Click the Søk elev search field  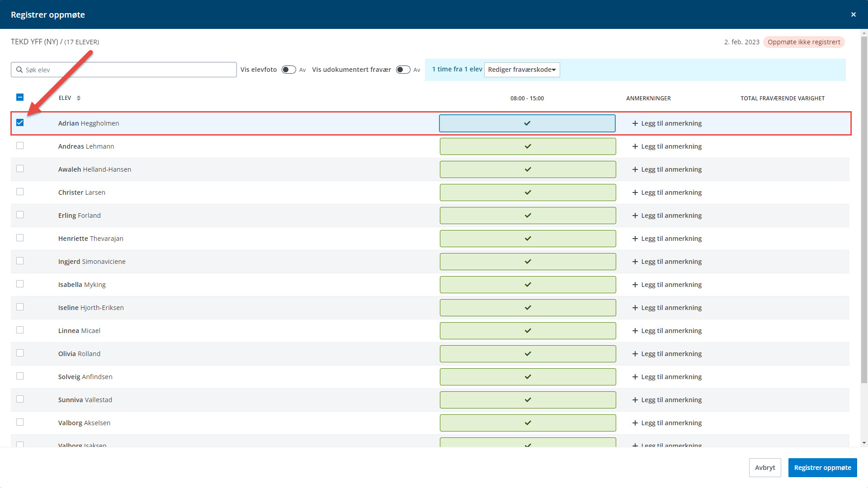coord(124,70)
